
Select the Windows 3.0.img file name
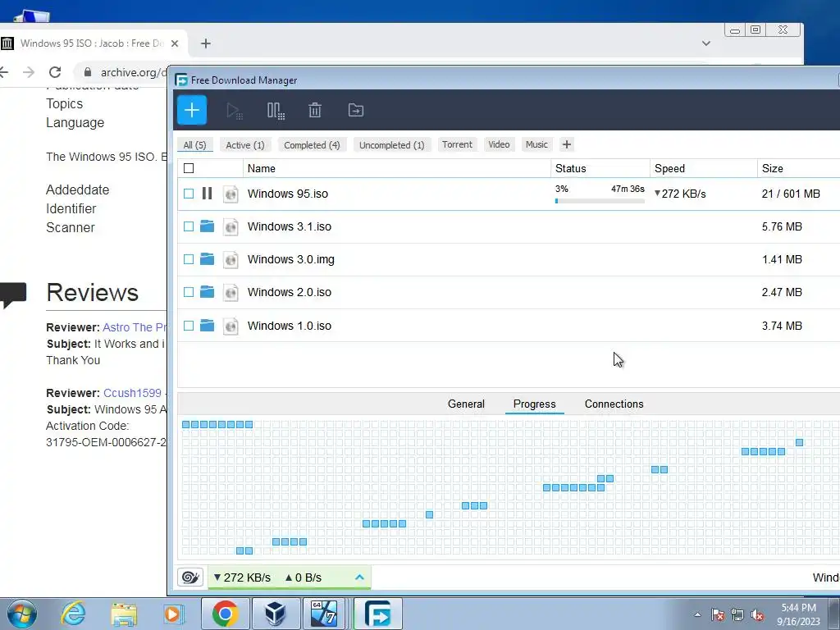coord(291,259)
